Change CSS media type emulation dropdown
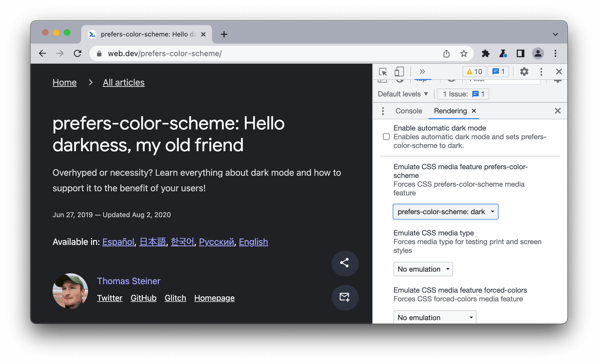This screenshot has height=364, width=598. point(422,269)
